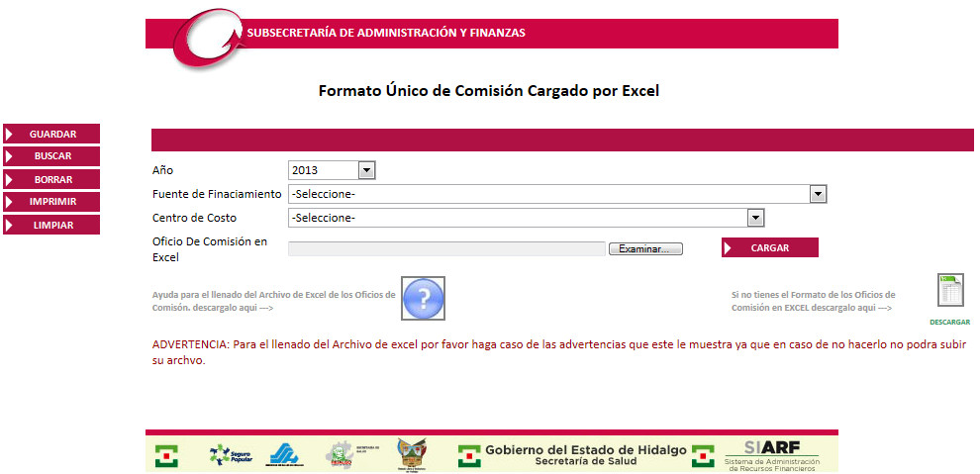Image resolution: width=980 pixels, height=474 pixels.
Task: Click the SIARF logo in footer
Action: point(771,454)
